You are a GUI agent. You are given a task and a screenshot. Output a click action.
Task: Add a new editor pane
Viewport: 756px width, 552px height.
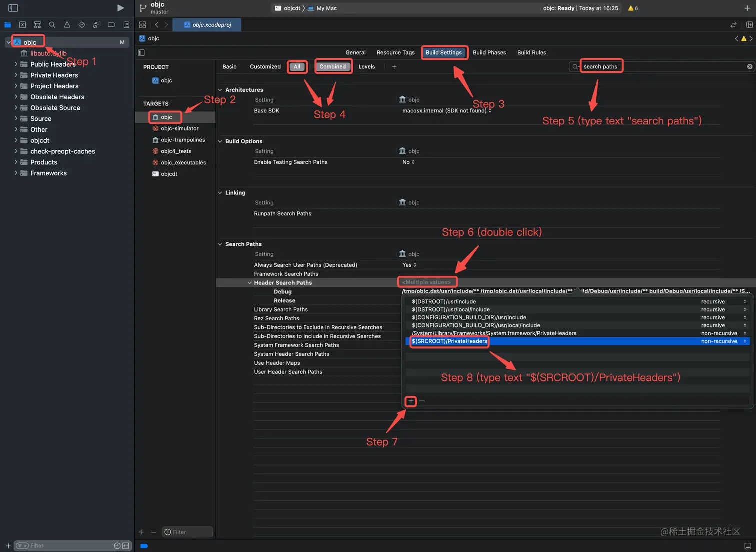point(749,25)
